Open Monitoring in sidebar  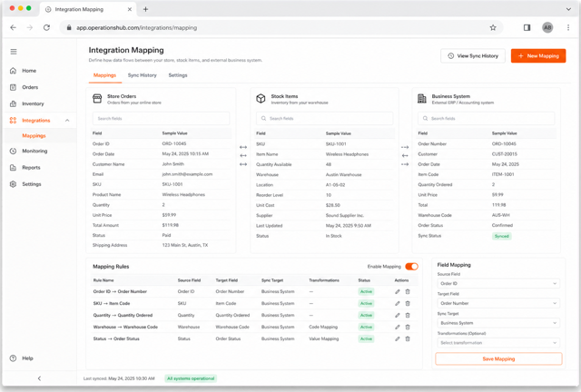(x=34, y=151)
